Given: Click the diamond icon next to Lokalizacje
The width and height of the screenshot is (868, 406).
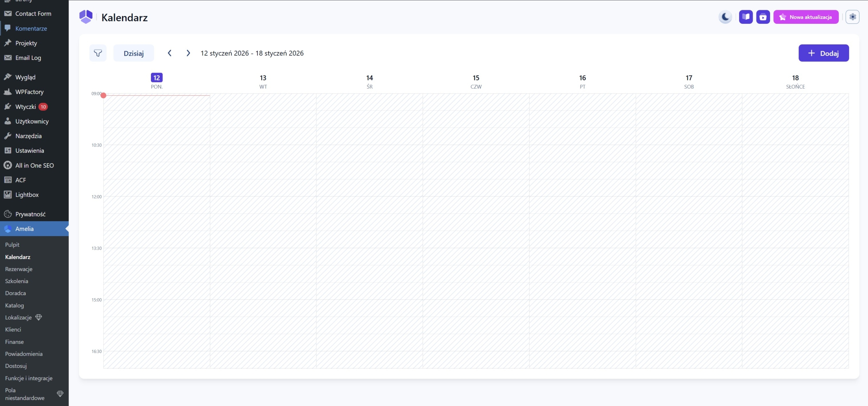Looking at the screenshot, I should [x=39, y=317].
